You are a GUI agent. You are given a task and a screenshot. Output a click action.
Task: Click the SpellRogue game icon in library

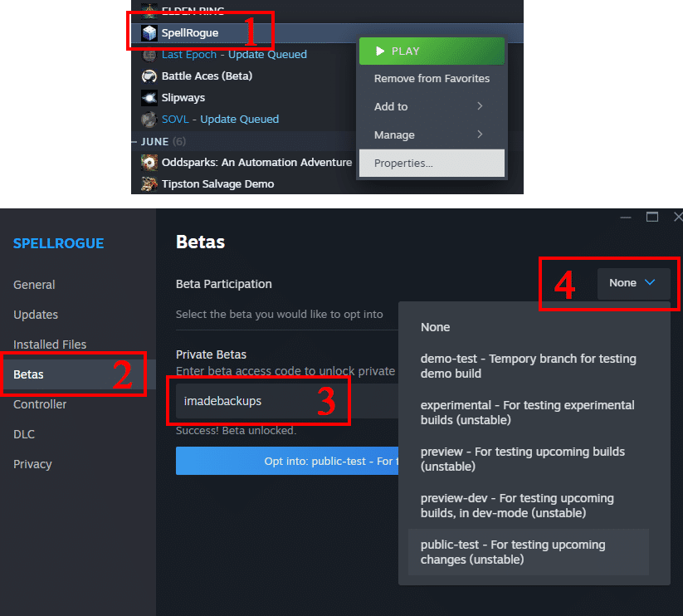pos(149,32)
